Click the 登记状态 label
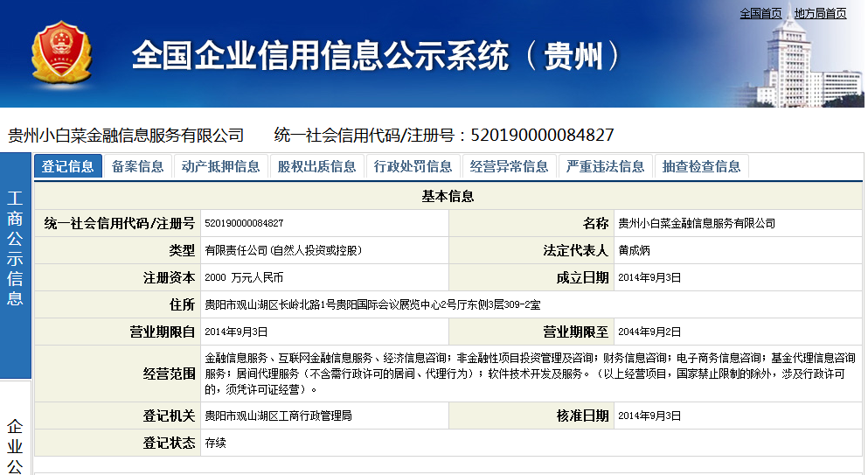The height and width of the screenshot is (475, 868). (170, 443)
